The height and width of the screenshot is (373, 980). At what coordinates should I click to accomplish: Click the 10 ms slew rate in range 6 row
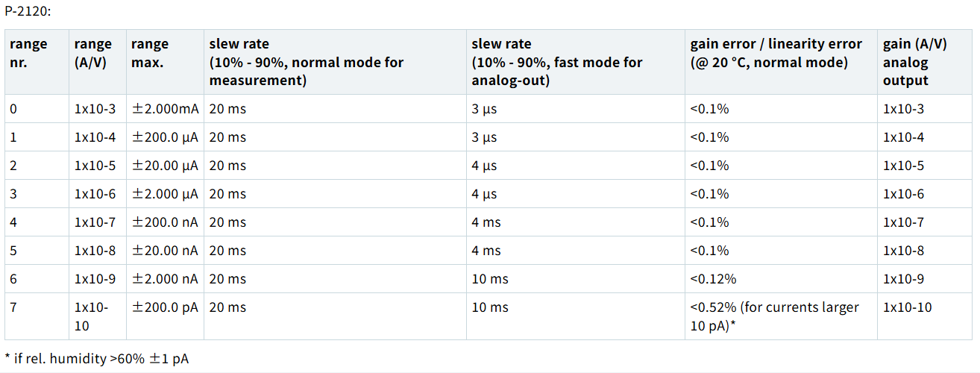[x=490, y=279]
